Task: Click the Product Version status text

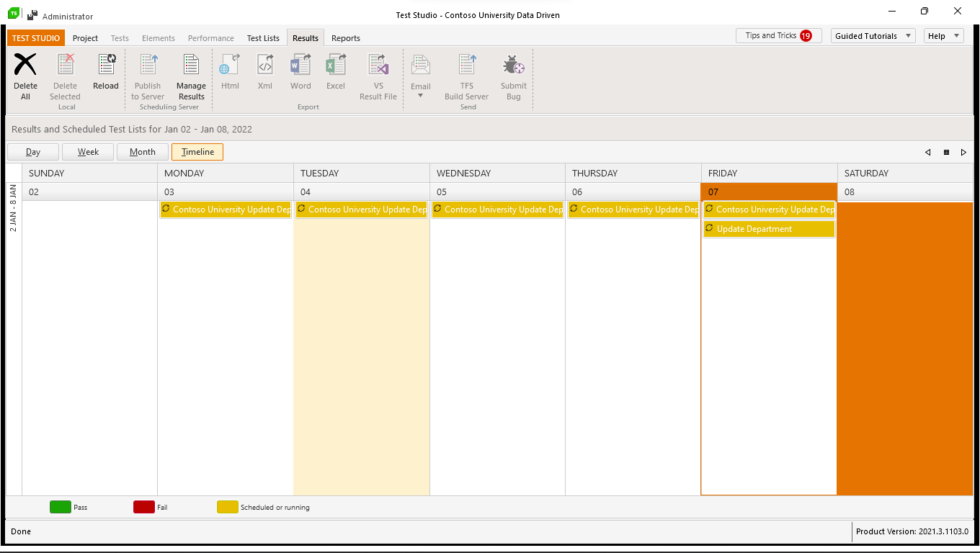Action: click(x=912, y=531)
